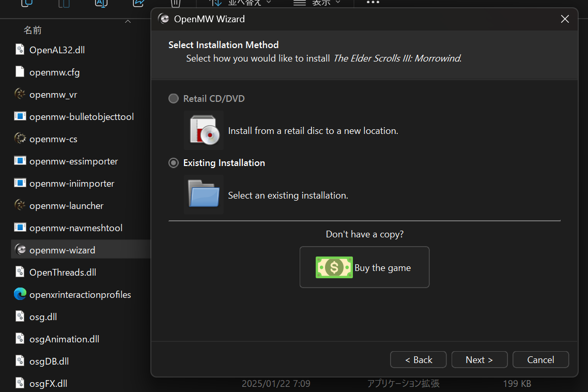Open the 表示 view dropdown
588x392 pixels.
[318, 3]
